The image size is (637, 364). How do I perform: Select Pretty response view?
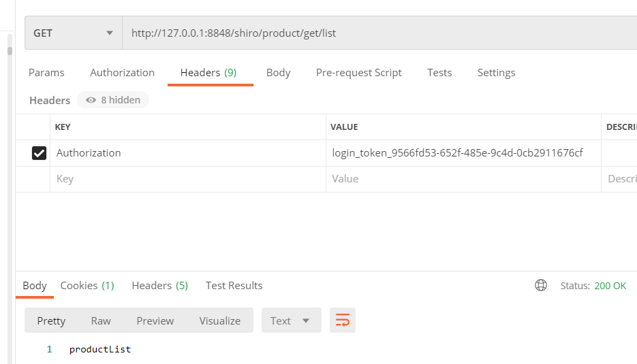(x=51, y=320)
